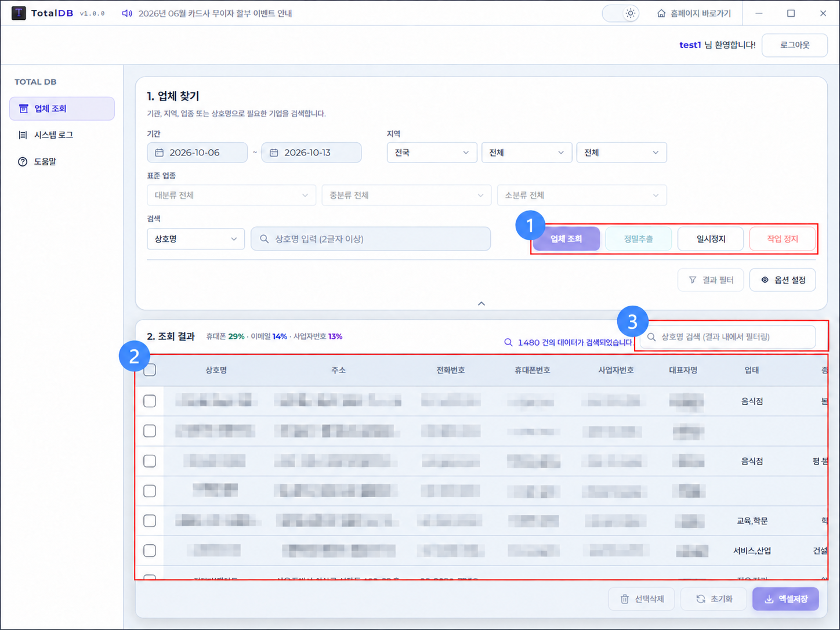Click the refresh icon for 초기화
Viewport: 840px width, 630px height.
pos(701,599)
